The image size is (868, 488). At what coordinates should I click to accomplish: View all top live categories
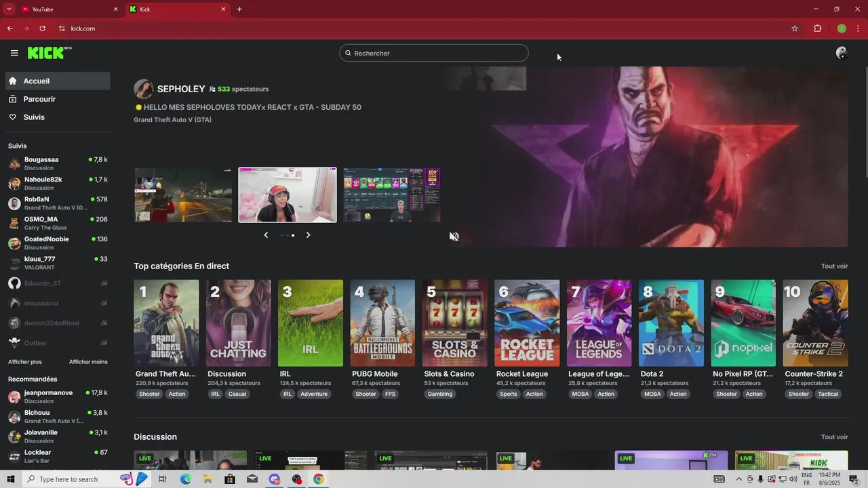pyautogui.click(x=834, y=266)
